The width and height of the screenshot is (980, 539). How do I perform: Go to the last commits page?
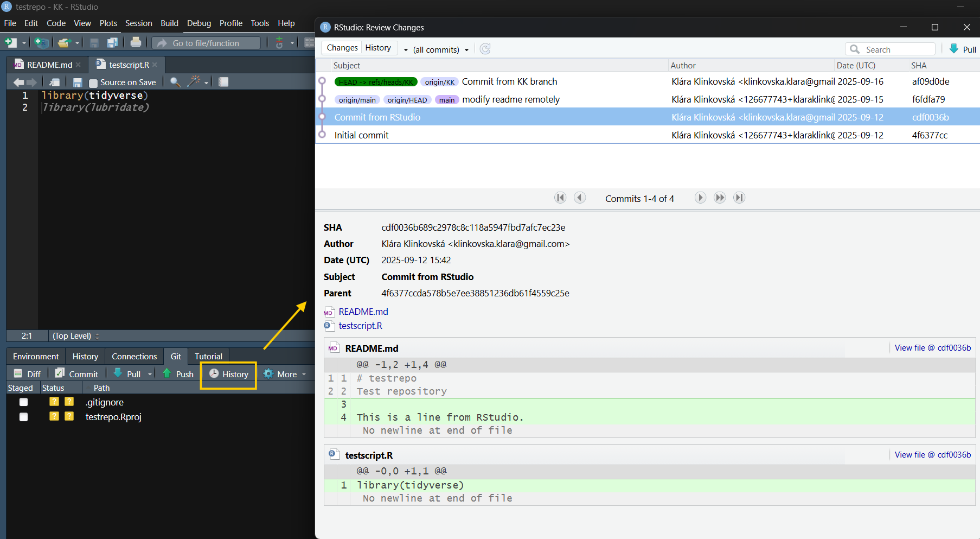pyautogui.click(x=739, y=198)
